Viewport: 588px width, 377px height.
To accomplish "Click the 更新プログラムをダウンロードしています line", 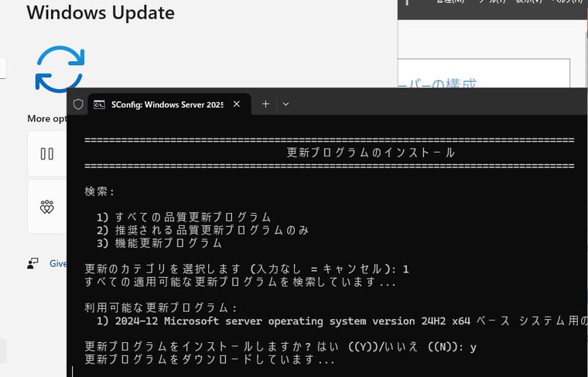I will click(x=209, y=360).
